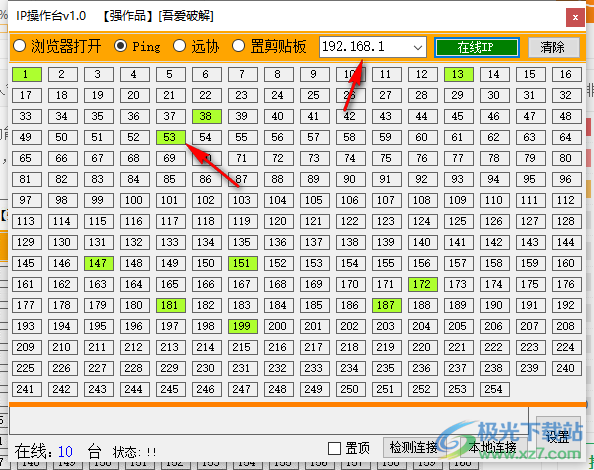Close the IP操作台 window
The image size is (594, 470).
tap(575, 17)
